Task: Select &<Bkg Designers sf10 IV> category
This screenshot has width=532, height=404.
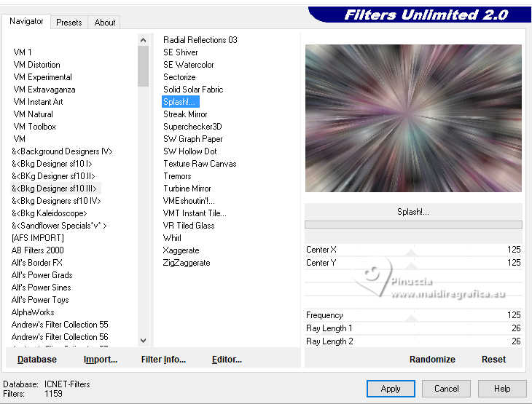Action: 56,201
